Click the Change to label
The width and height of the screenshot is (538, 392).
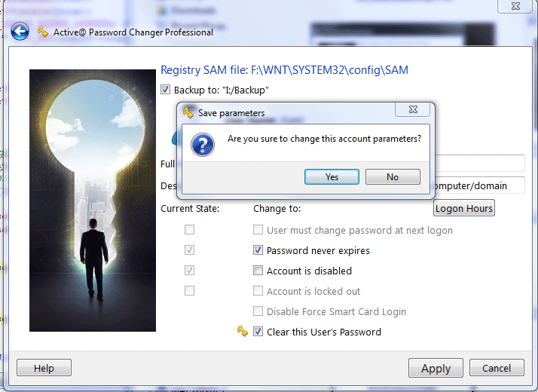tap(277, 209)
